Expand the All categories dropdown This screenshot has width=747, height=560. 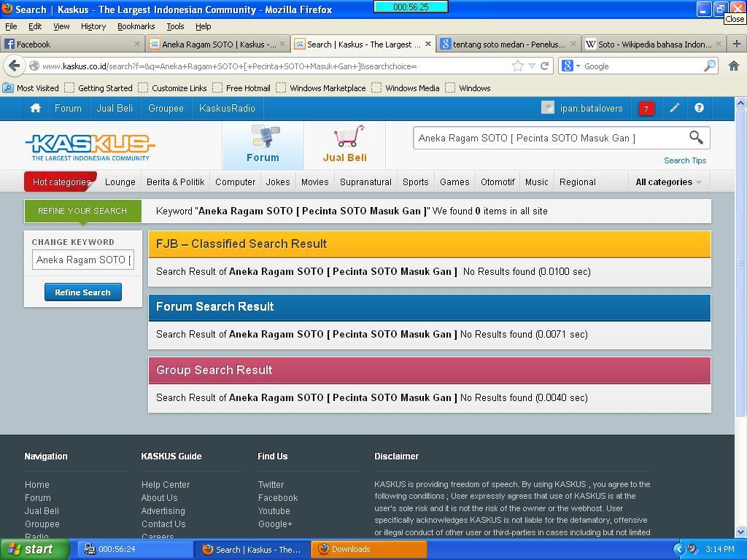tap(668, 182)
